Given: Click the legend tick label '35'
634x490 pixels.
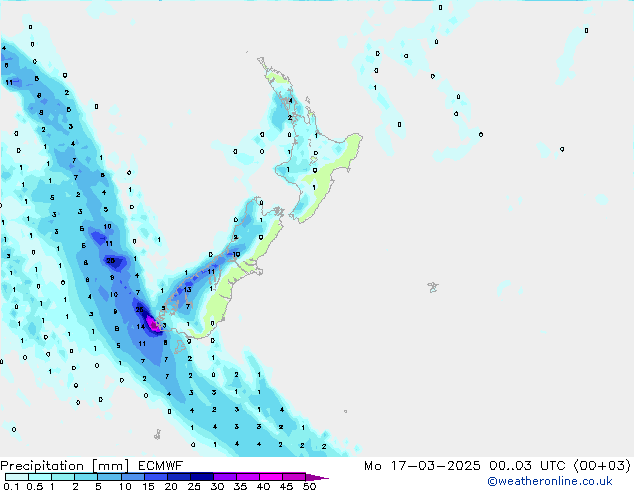Looking at the screenshot, I should 241,486.
